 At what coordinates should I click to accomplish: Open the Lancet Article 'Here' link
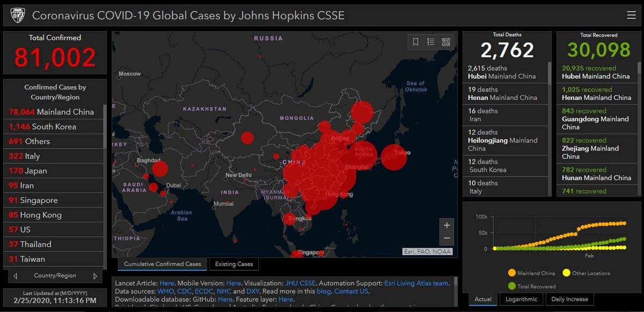(167, 283)
